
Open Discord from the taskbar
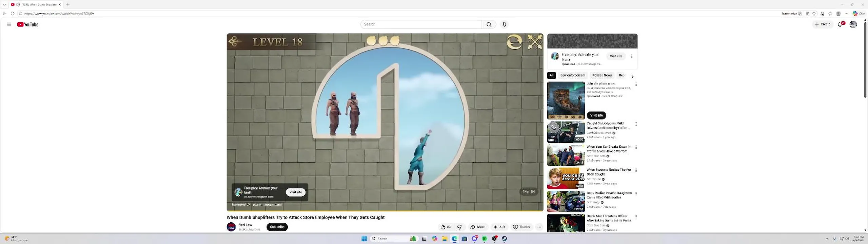tap(475, 239)
